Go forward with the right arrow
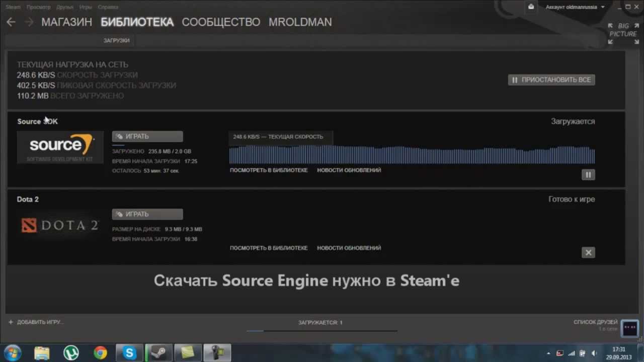 click(29, 22)
